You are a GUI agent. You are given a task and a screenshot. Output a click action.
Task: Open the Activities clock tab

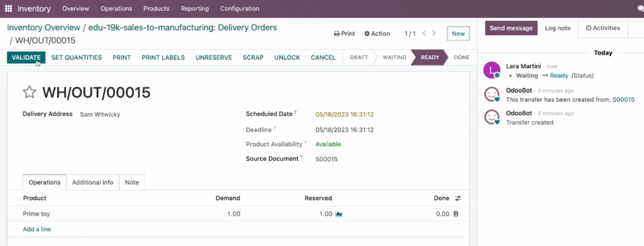(602, 28)
